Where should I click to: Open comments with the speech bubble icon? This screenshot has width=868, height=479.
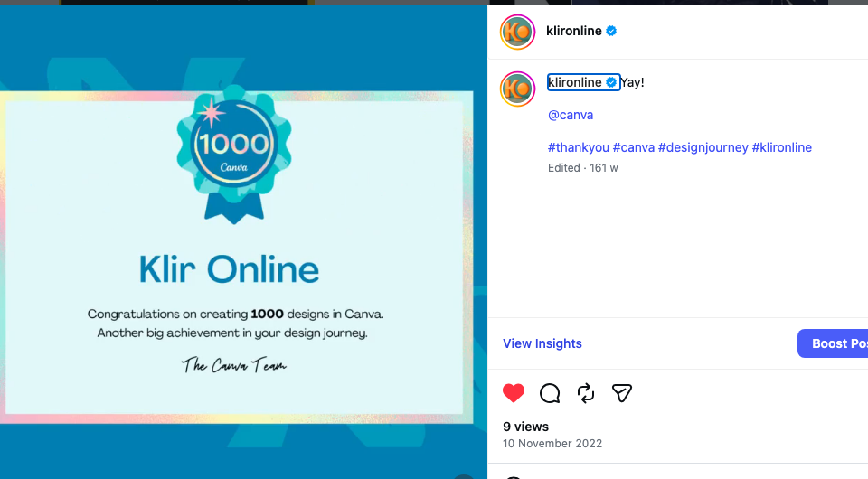[550, 393]
